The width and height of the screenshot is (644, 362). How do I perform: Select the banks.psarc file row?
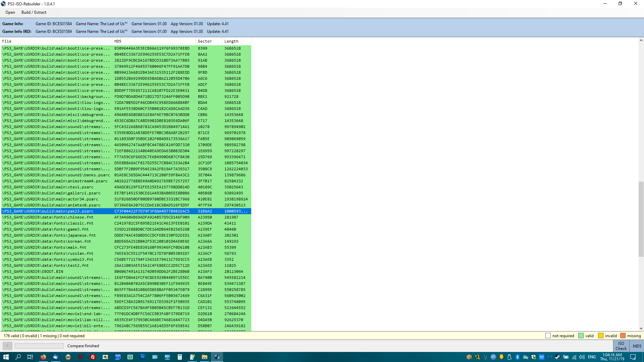126,175
